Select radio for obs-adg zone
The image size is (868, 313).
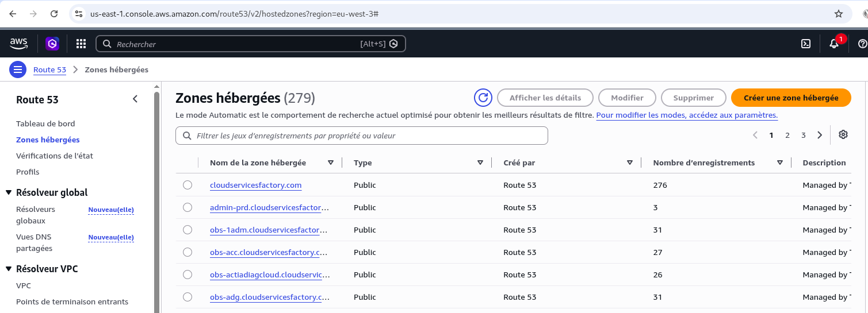point(188,297)
